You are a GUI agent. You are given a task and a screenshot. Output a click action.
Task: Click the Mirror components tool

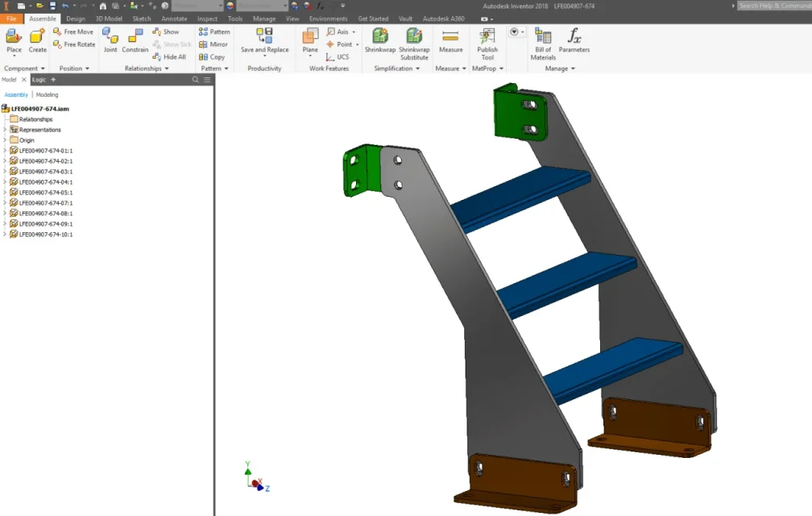point(213,44)
